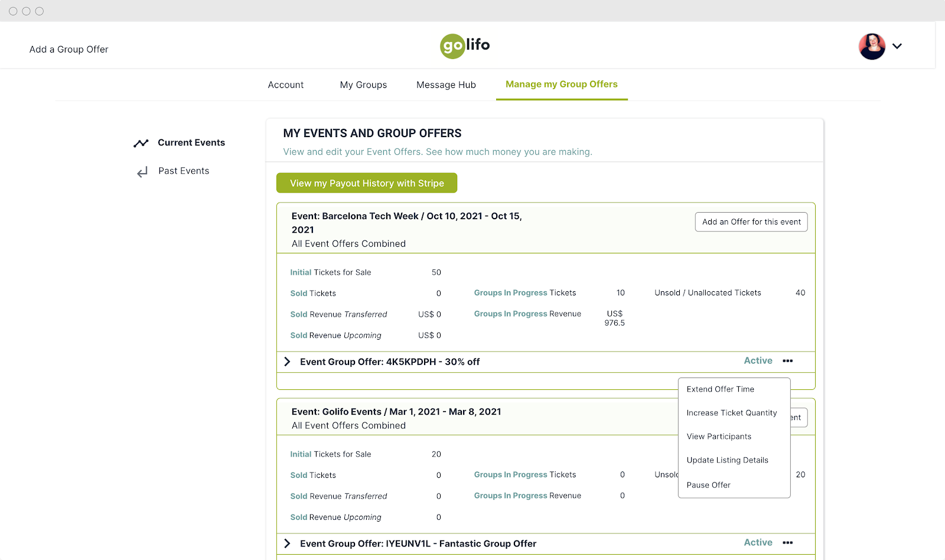
Task: Click Barcelona's unallocated tickets value 40
Action: (800, 293)
